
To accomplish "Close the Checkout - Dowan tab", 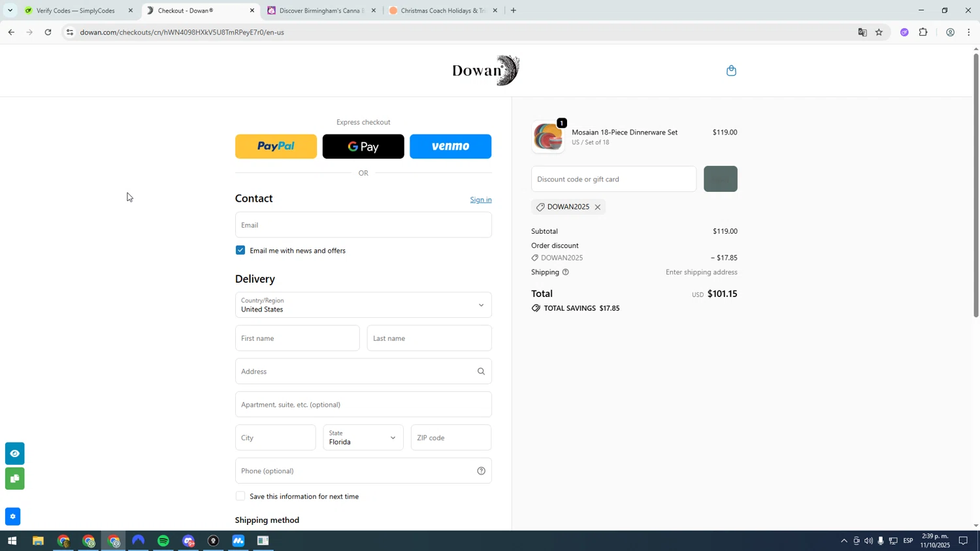I will tap(252, 10).
